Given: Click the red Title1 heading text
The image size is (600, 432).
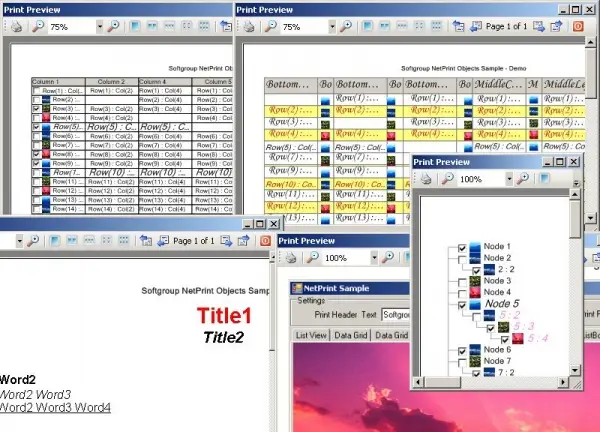Looking at the screenshot, I should pos(225,316).
